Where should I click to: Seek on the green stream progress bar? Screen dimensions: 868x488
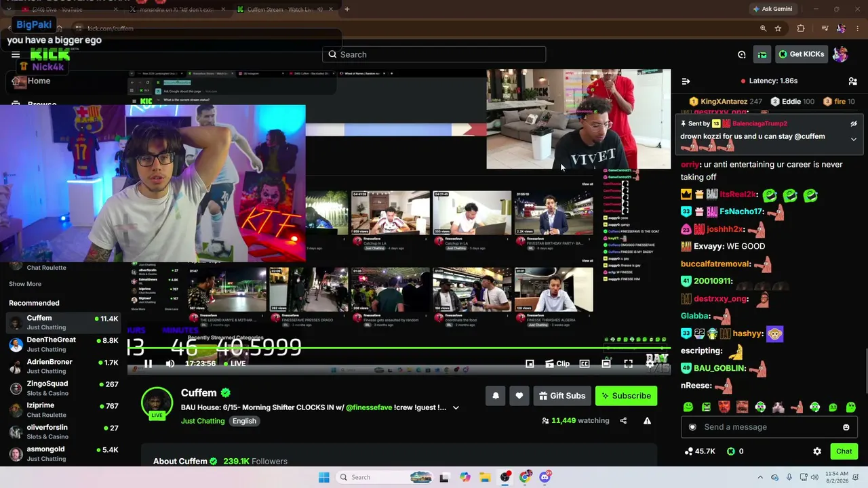click(399, 349)
